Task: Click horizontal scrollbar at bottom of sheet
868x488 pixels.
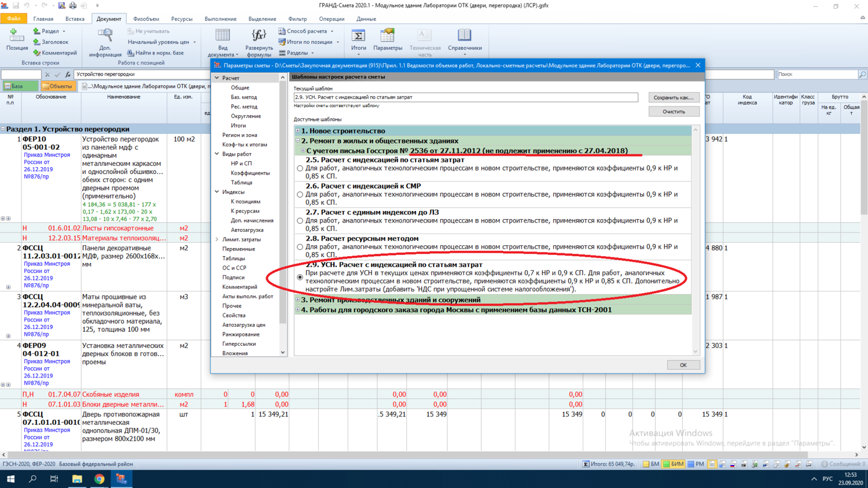Action: point(405,455)
